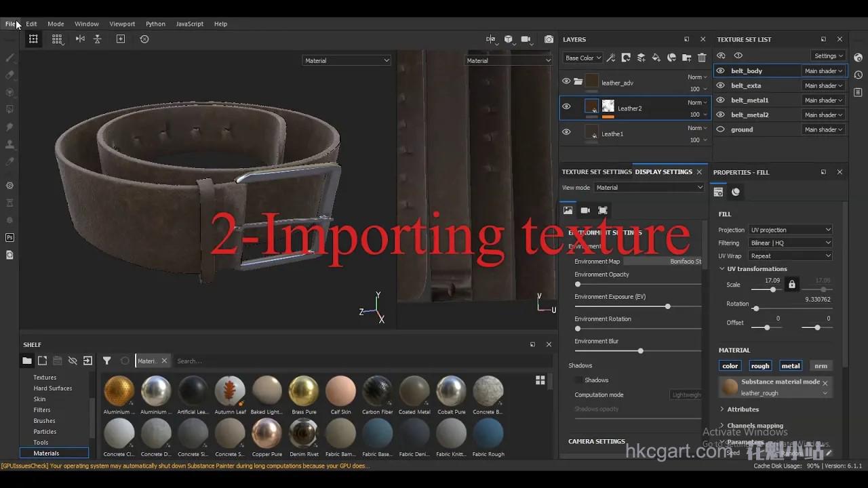
Task: Enable the nrm channel button
Action: click(821, 366)
